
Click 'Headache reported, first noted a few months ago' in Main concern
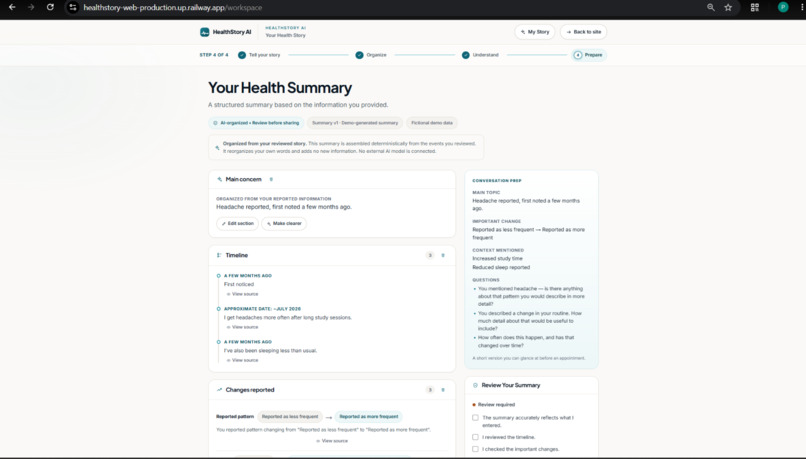click(x=284, y=207)
